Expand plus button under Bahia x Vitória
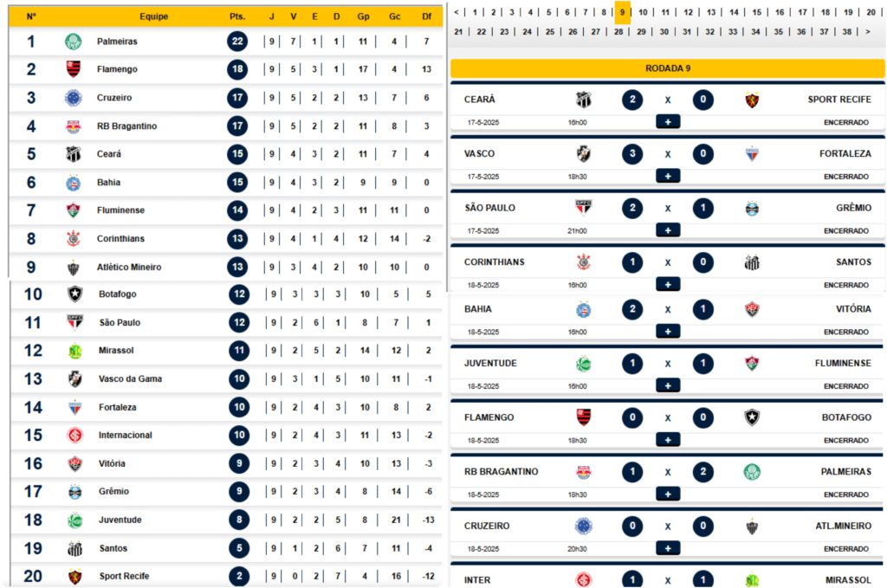 (668, 332)
